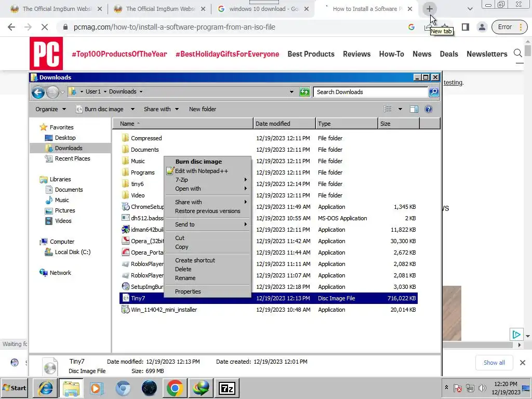The image size is (532, 399).
Task: Open the How-To link on PCMag
Action: tap(392, 54)
